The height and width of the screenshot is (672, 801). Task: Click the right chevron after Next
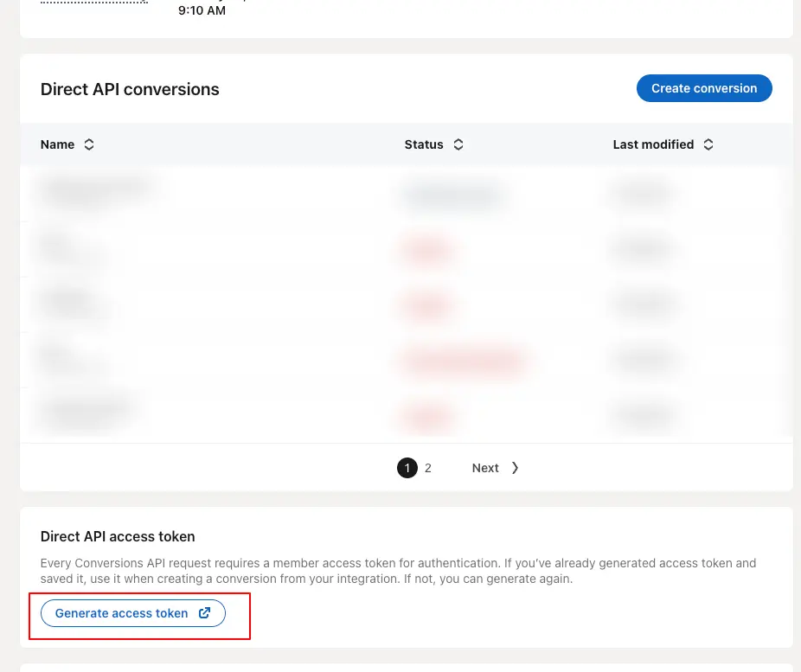coord(515,468)
